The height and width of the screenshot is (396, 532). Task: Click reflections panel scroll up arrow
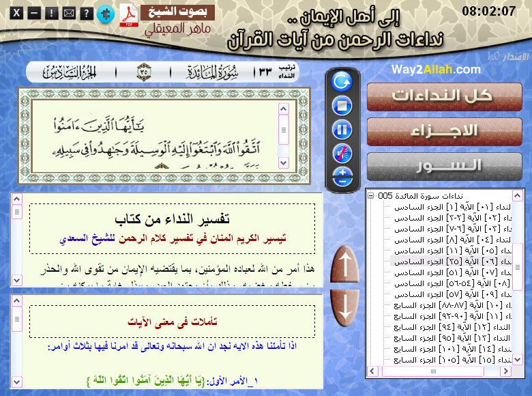coord(17,300)
